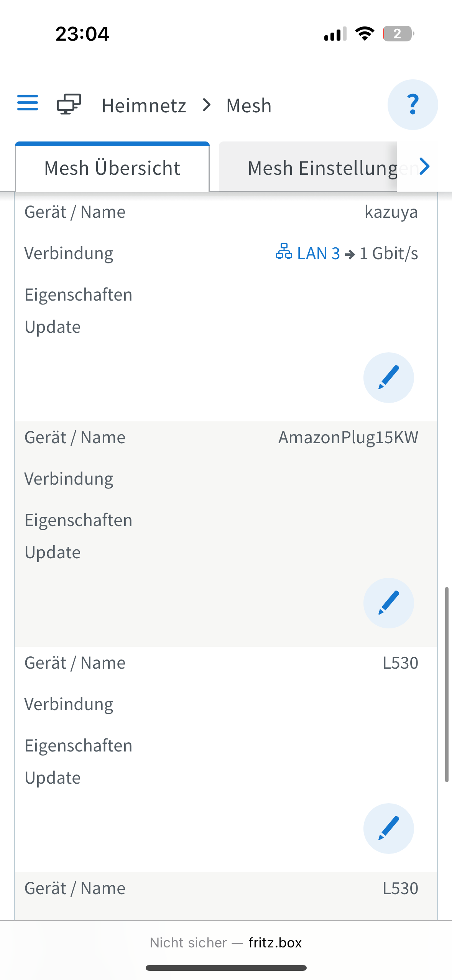The height and width of the screenshot is (980, 452).
Task: Click the Heimnetz computer network icon
Action: (69, 104)
